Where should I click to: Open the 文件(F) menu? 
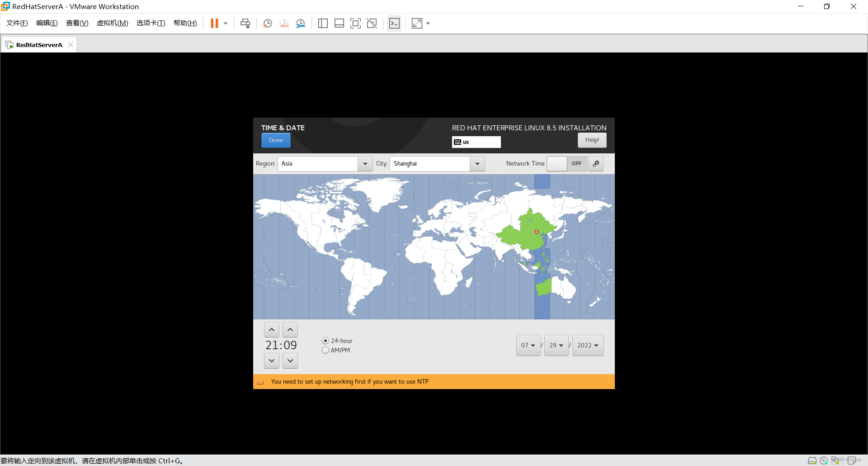(x=17, y=23)
